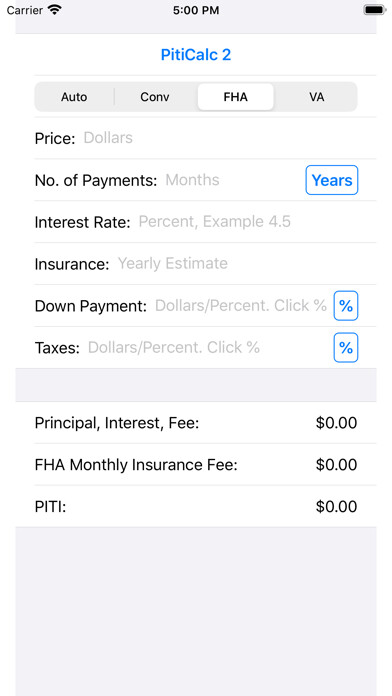This screenshot has height=696, width=392.
Task: Focus the Down Payment input field
Action: pos(242,305)
